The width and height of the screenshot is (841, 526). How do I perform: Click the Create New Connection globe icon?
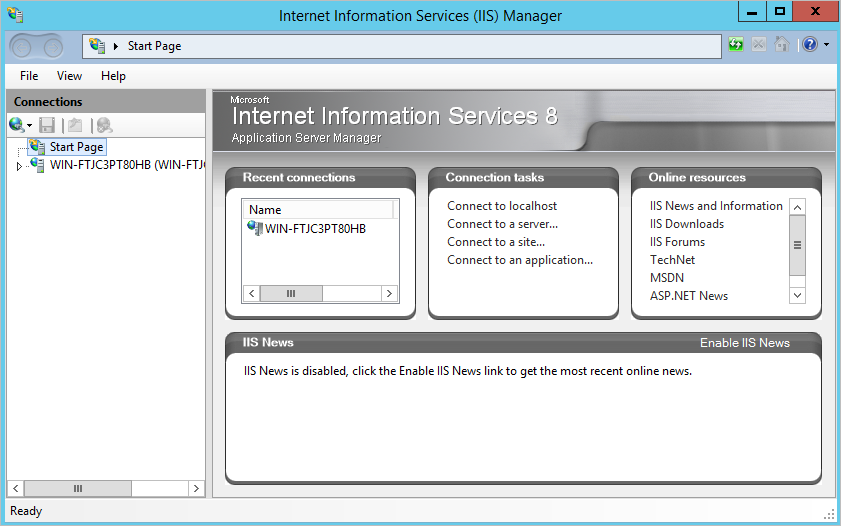click(17, 125)
